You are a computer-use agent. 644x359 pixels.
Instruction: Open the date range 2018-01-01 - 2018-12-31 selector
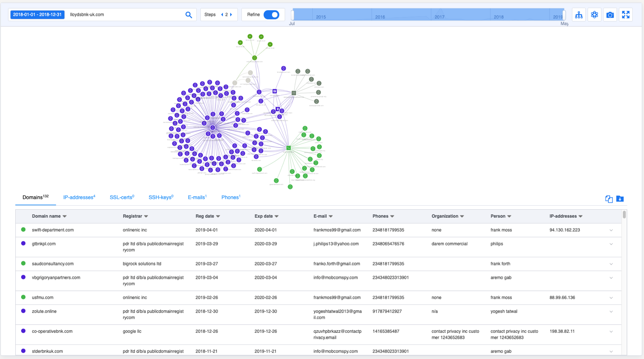(37, 15)
